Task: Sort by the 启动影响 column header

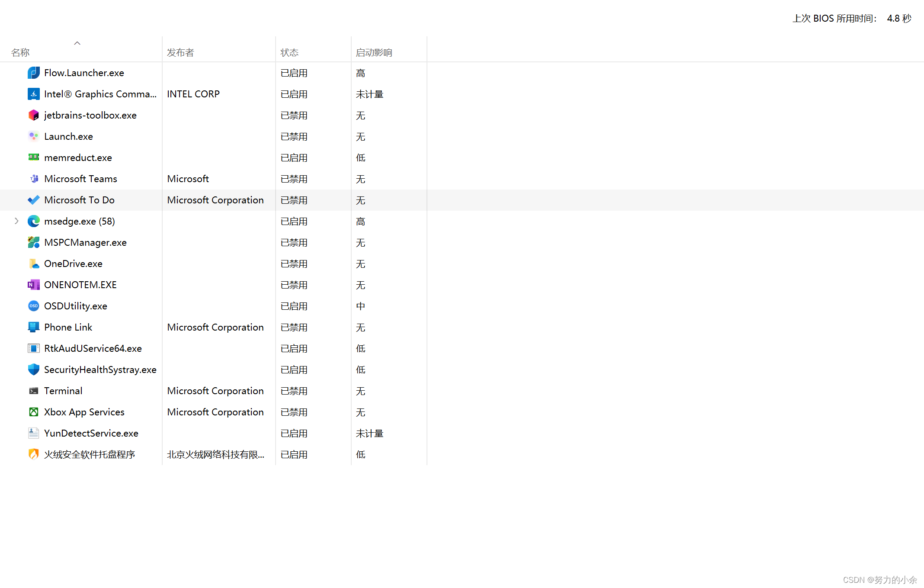Action: pyautogui.click(x=374, y=52)
